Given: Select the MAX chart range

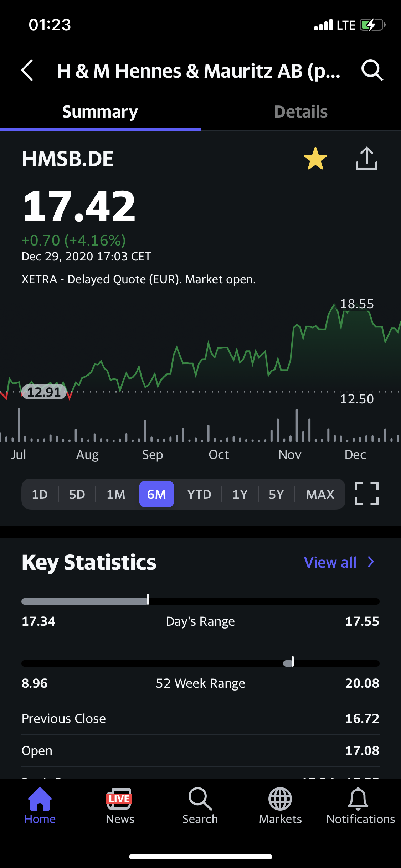Looking at the screenshot, I should (320, 494).
